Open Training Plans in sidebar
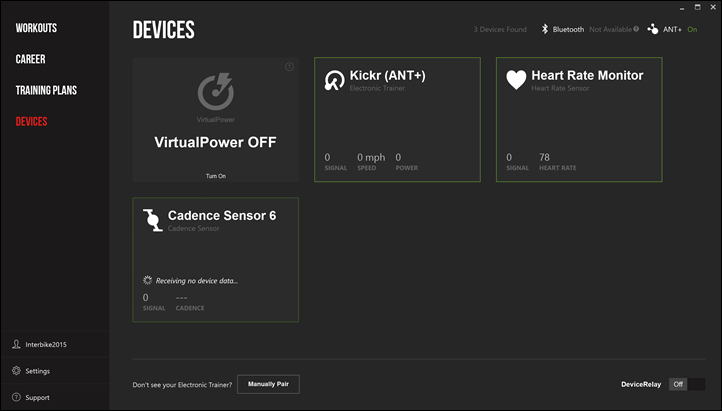The image size is (722, 411). 47,90
